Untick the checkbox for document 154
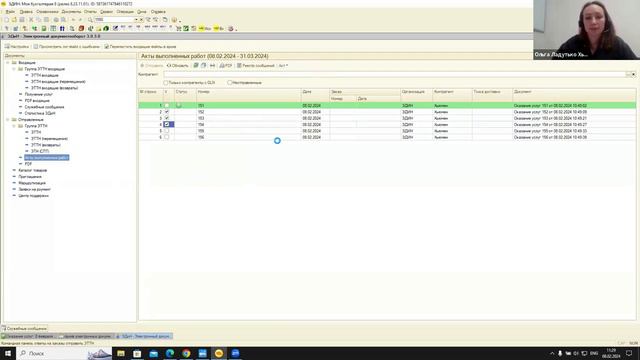 tap(167, 124)
